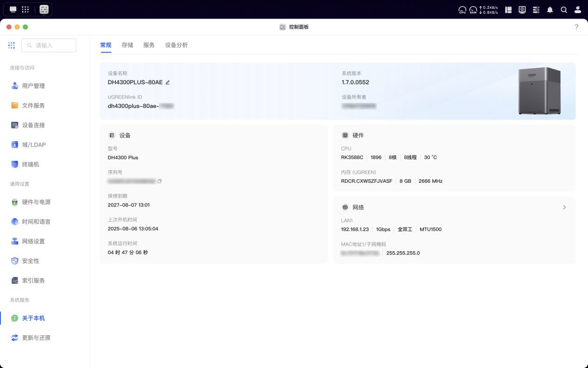Open app launcher grid in top bar
588x368 pixels.
(26, 9)
